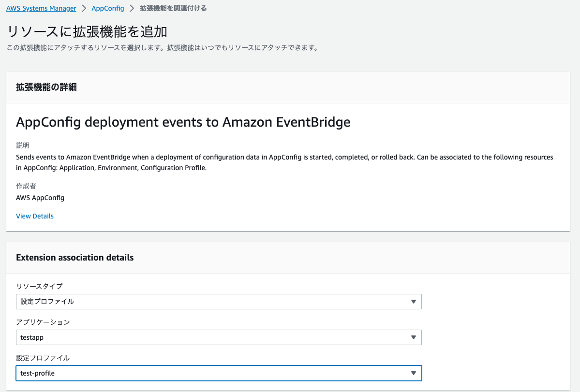The height and width of the screenshot is (392, 580).
Task: Navigate to the AppConfig breadcrumb link
Action: (x=108, y=9)
